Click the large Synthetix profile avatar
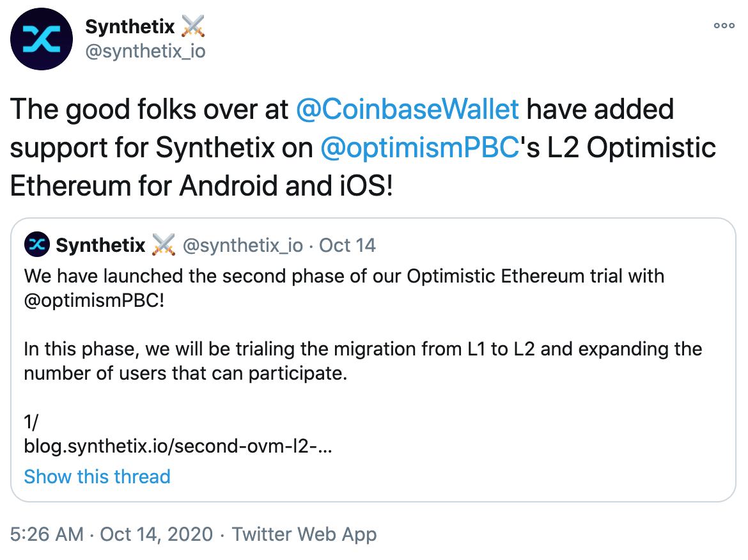 (x=41, y=40)
